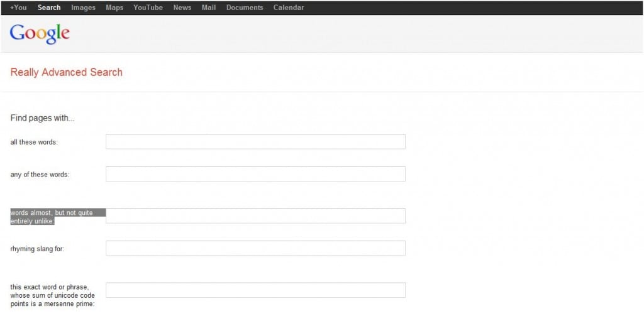Open Calendar from the top bar
This screenshot has width=644, height=316.
(289, 8)
